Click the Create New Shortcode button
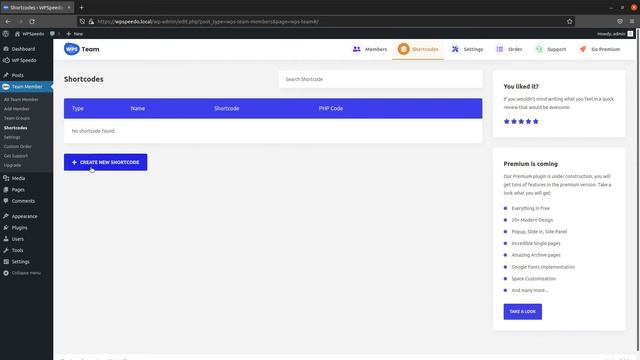This screenshot has width=640, height=360. click(105, 162)
